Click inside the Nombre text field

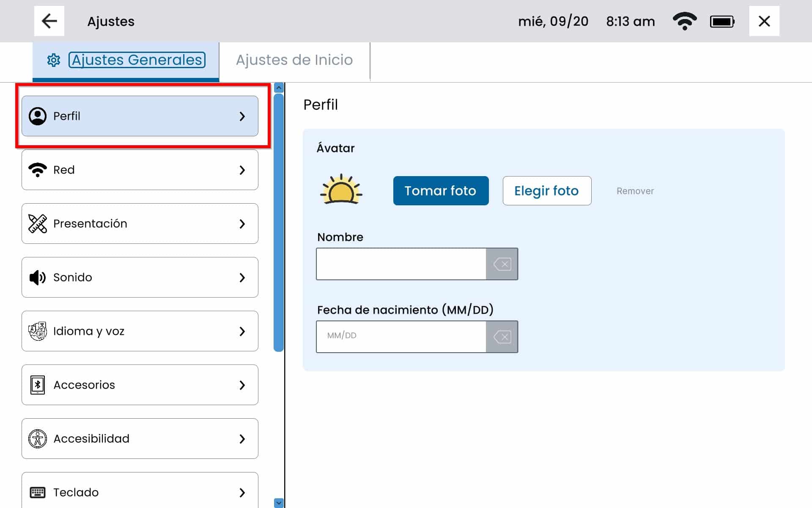point(401,264)
